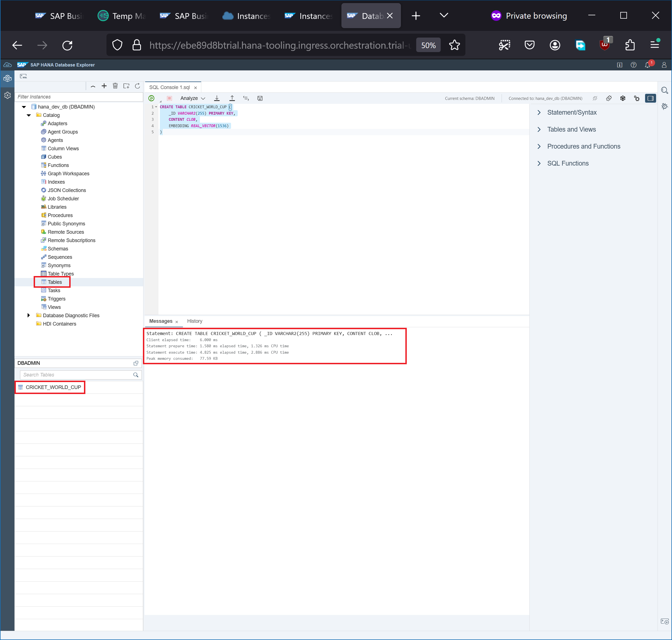Viewport: 672px width, 640px height.
Task: Click the download icon in the SQL console toolbar
Action: pyautogui.click(x=217, y=98)
